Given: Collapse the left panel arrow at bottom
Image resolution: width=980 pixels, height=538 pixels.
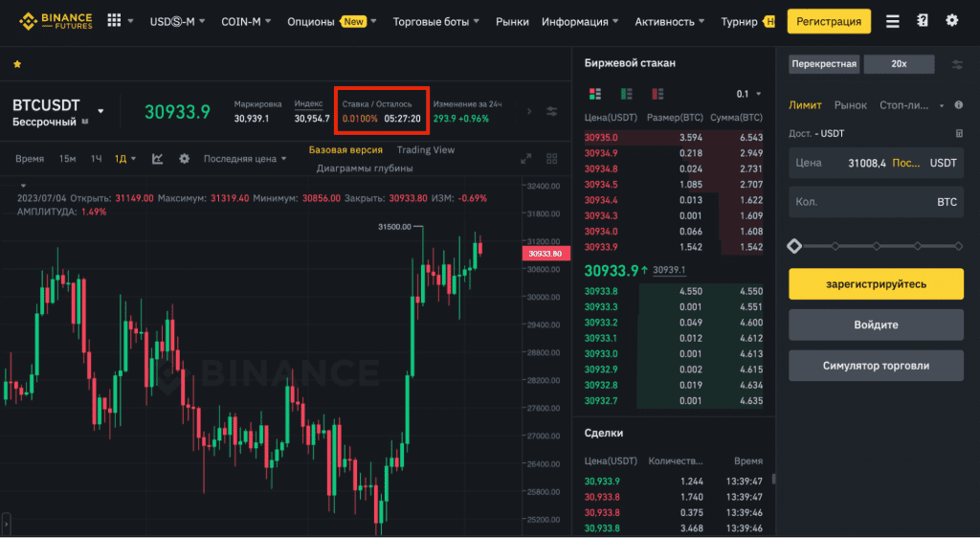Looking at the screenshot, I should point(7,524).
